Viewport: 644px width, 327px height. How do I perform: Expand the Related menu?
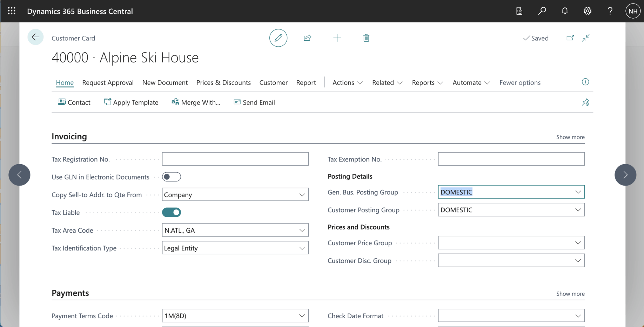[x=387, y=82]
